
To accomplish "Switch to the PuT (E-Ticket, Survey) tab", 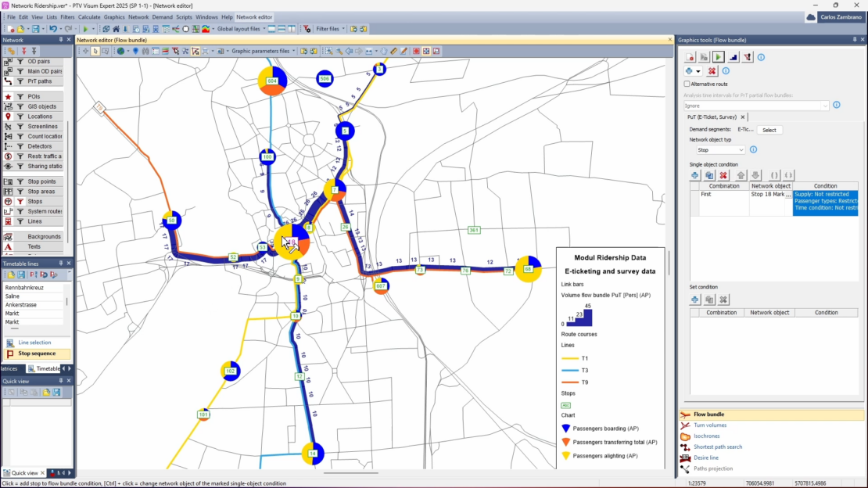I will (x=712, y=117).
